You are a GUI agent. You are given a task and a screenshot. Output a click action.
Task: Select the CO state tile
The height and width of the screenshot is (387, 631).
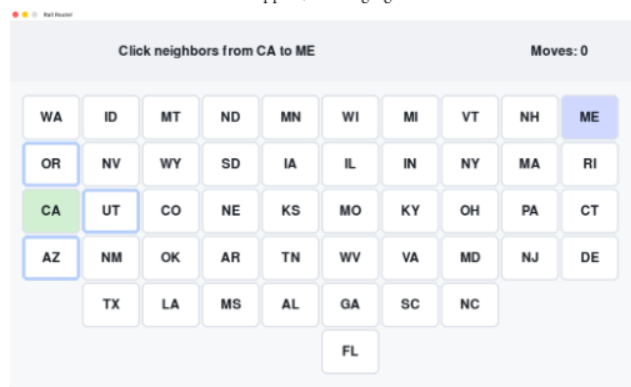click(171, 211)
